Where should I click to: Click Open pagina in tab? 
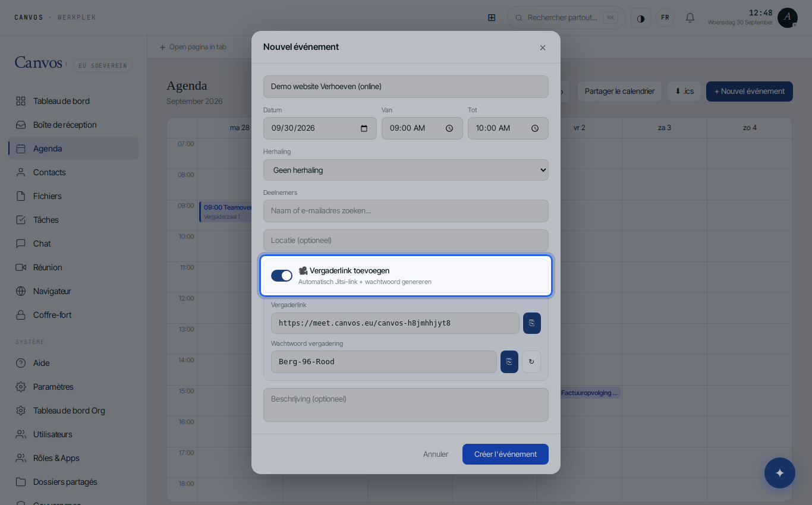pyautogui.click(x=193, y=47)
